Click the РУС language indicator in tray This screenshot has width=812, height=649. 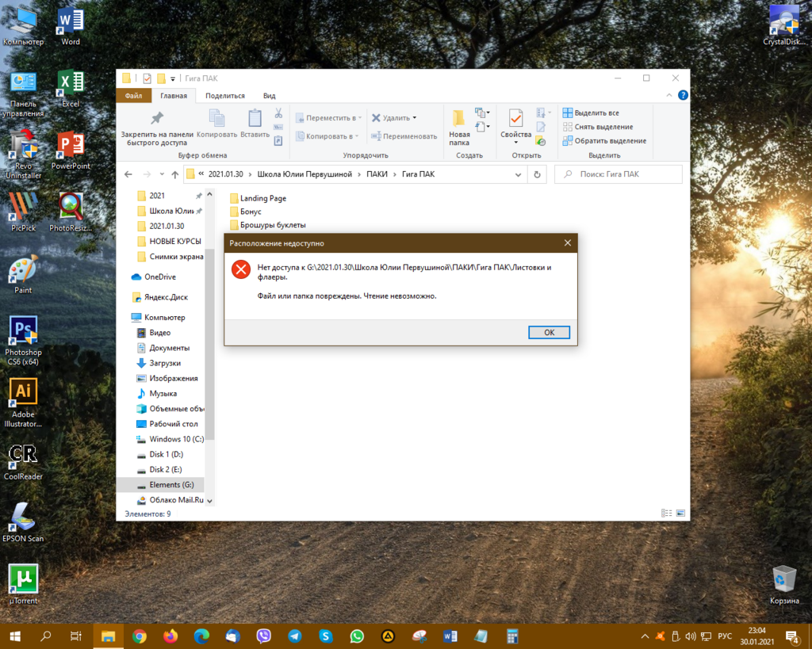tap(725, 636)
